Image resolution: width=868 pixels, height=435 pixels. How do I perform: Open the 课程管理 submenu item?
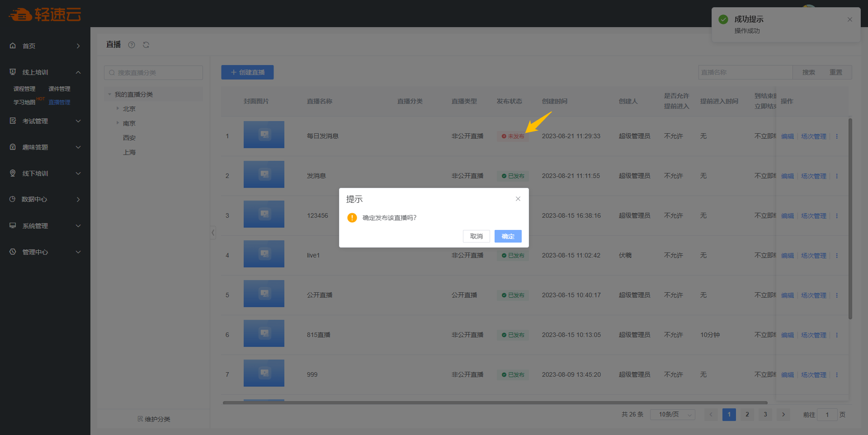coord(24,89)
